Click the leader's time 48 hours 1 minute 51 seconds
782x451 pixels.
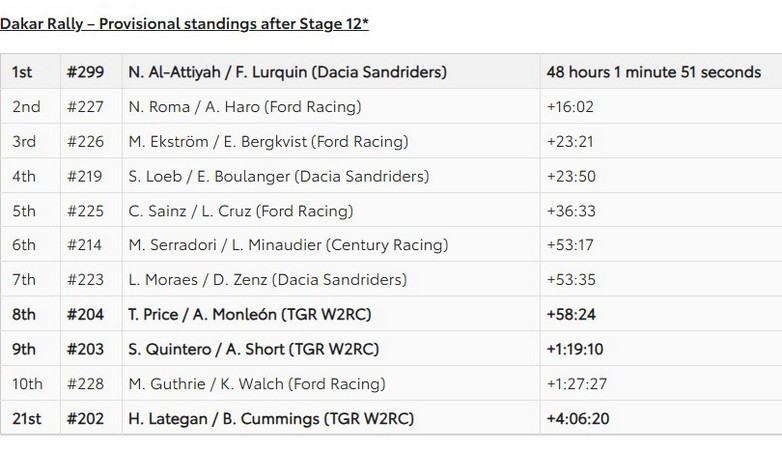(x=653, y=72)
